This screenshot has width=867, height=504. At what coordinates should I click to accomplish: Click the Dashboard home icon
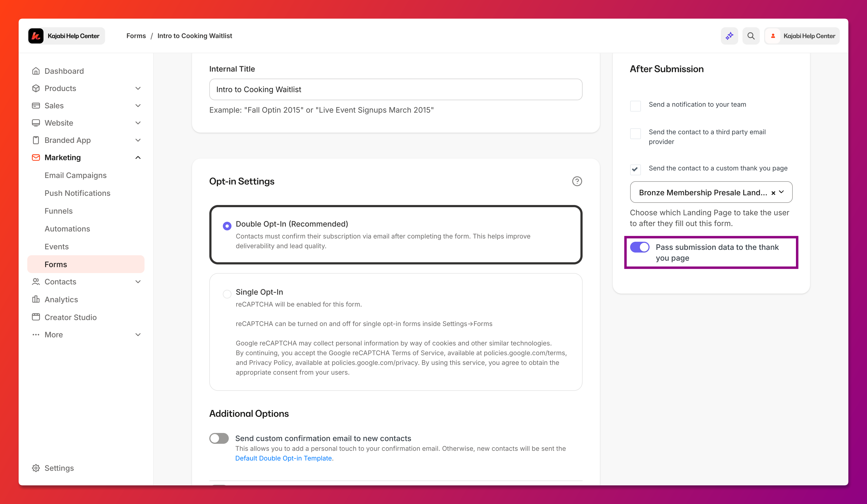pos(36,71)
